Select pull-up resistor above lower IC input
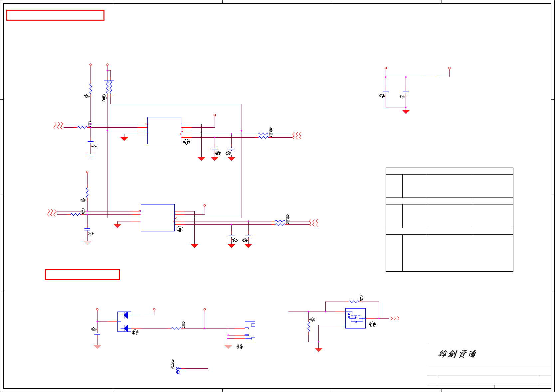Screen dimensions: 555x392 pyautogui.click(x=87, y=193)
